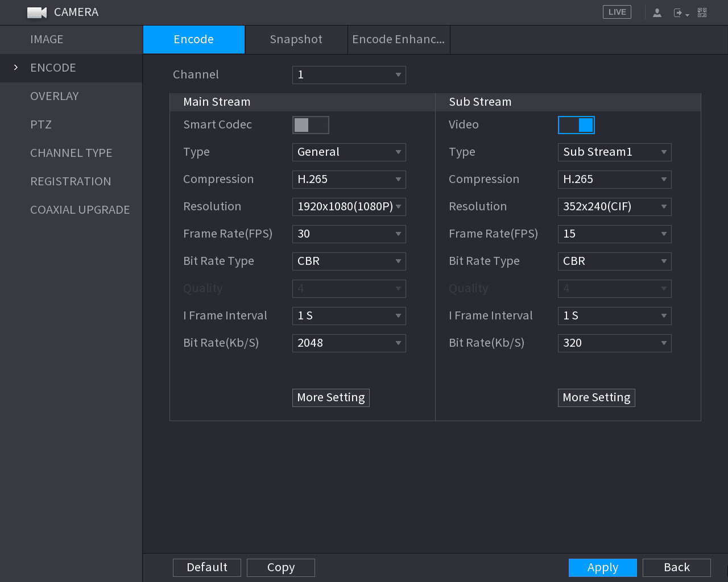Image resolution: width=728 pixels, height=582 pixels.
Task: Open Main Stream Bit Rate(Kb/S) dropdown
Action: tap(349, 343)
